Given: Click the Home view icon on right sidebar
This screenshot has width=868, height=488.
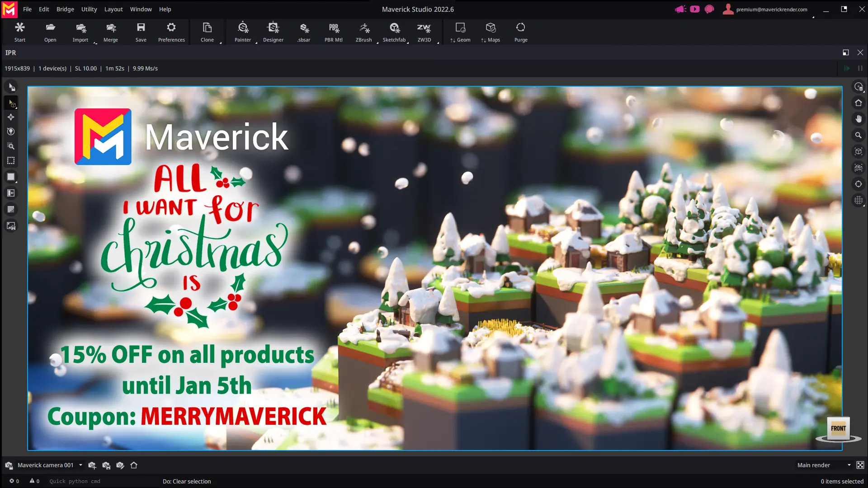Looking at the screenshot, I should 859,103.
